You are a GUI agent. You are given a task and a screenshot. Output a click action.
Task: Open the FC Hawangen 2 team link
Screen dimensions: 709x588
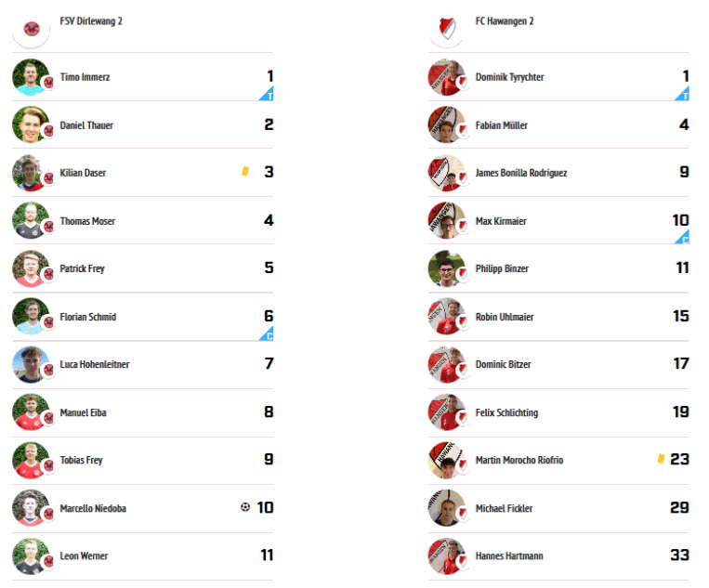pos(505,21)
